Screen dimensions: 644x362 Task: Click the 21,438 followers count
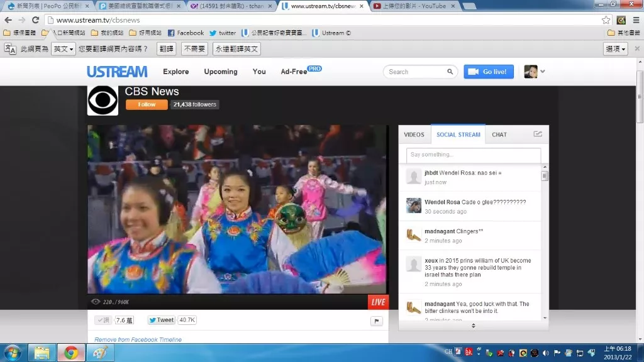pyautogui.click(x=195, y=105)
